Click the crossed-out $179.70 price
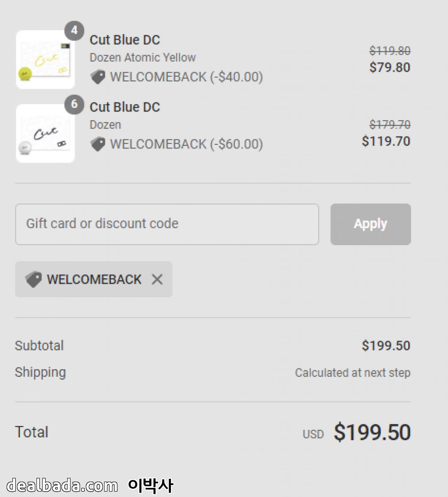 tap(390, 125)
